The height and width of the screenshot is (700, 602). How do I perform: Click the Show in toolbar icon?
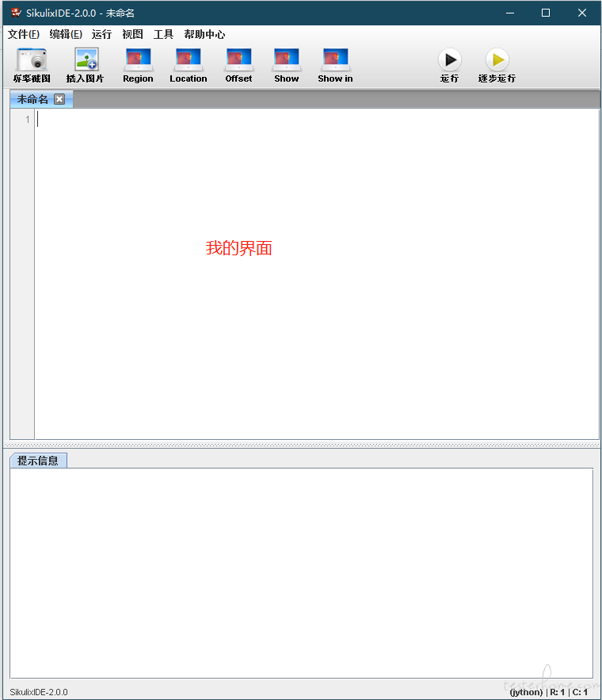tap(335, 59)
